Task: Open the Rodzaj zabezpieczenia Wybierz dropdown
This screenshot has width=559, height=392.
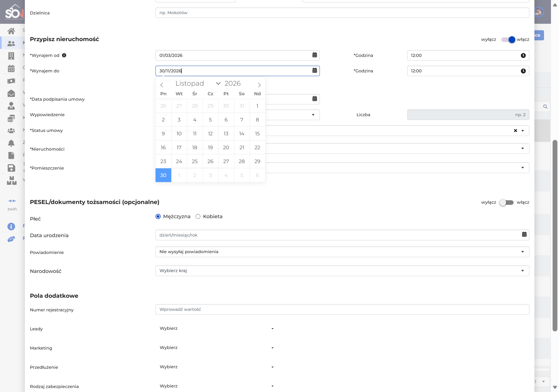Action: pos(217,386)
